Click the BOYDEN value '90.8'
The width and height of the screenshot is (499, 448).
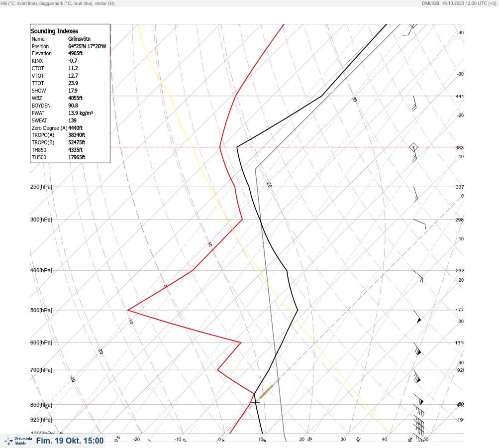pyautogui.click(x=73, y=106)
